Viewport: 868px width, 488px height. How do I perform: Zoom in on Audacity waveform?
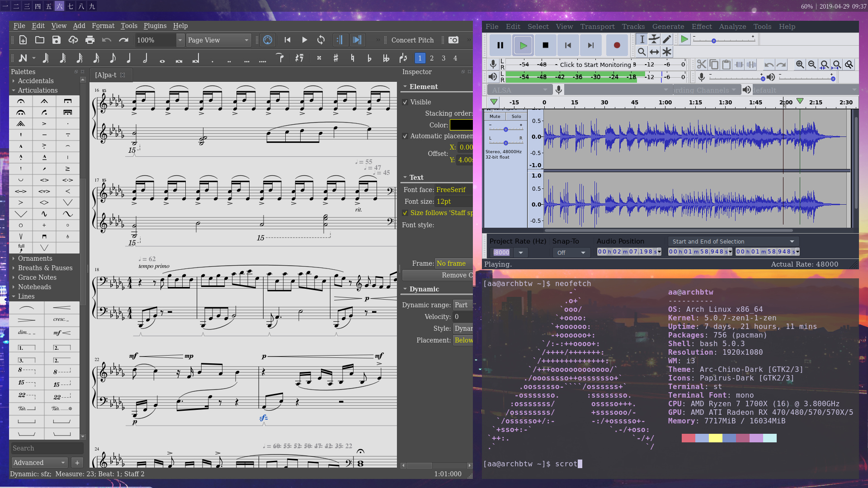(800, 65)
